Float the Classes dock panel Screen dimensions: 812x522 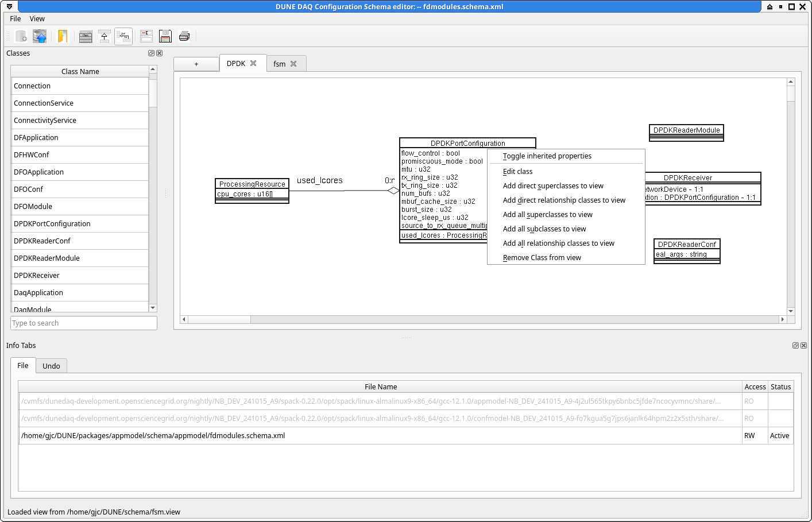(x=152, y=53)
